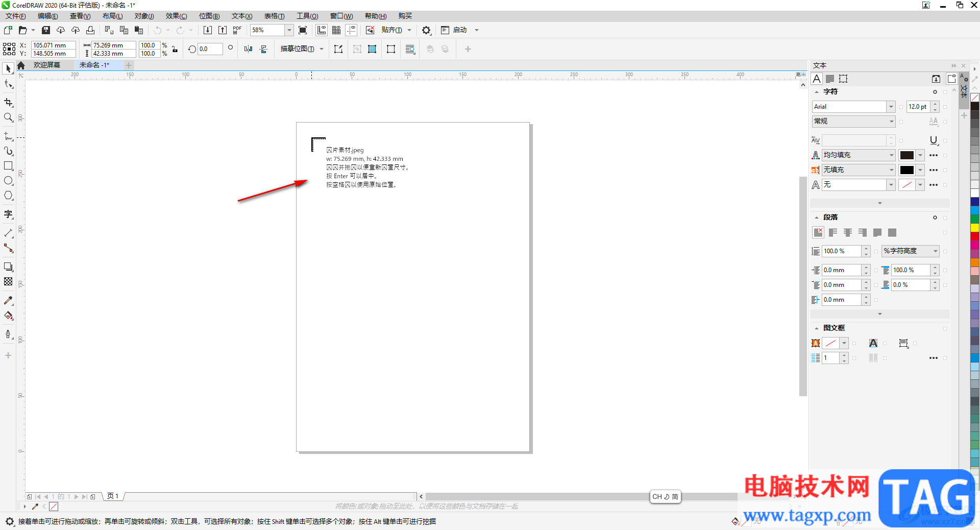Screen dimensions: 980x530
Task: Open the 窗口 menu
Action: 341,16
